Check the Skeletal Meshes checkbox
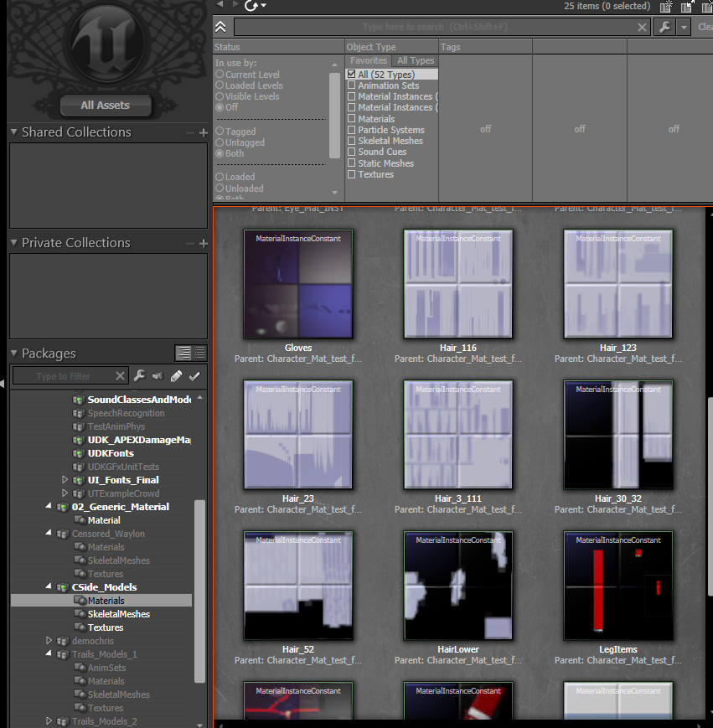 (351, 141)
